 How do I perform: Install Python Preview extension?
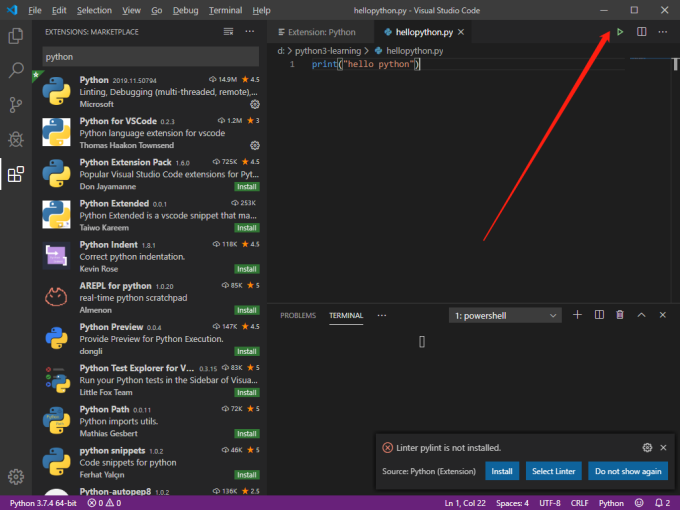[x=247, y=352]
